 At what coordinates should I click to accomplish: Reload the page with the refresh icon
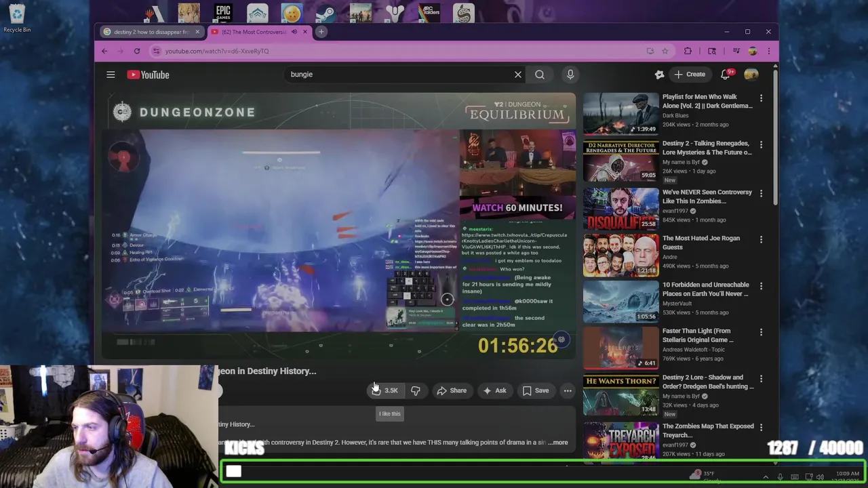(137, 51)
